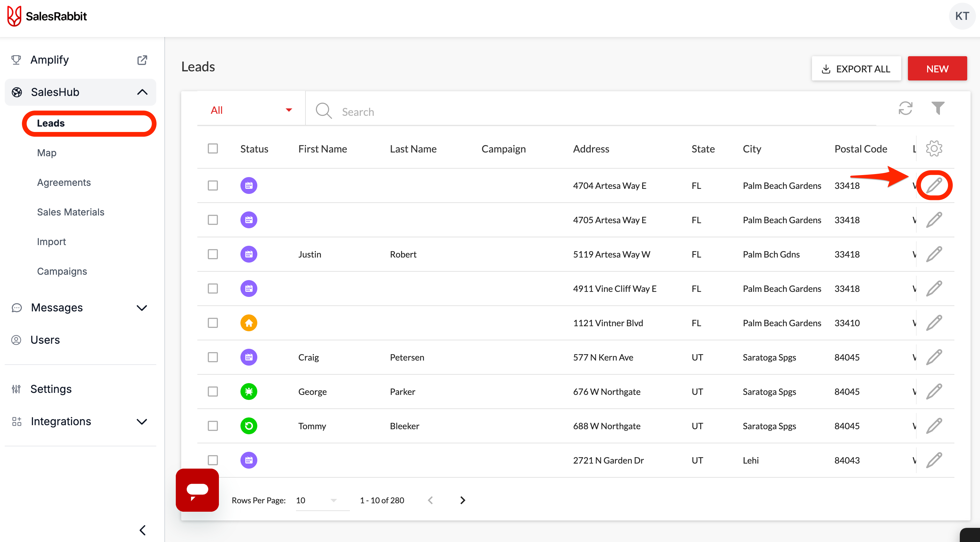Open the Users page

pyautogui.click(x=45, y=340)
